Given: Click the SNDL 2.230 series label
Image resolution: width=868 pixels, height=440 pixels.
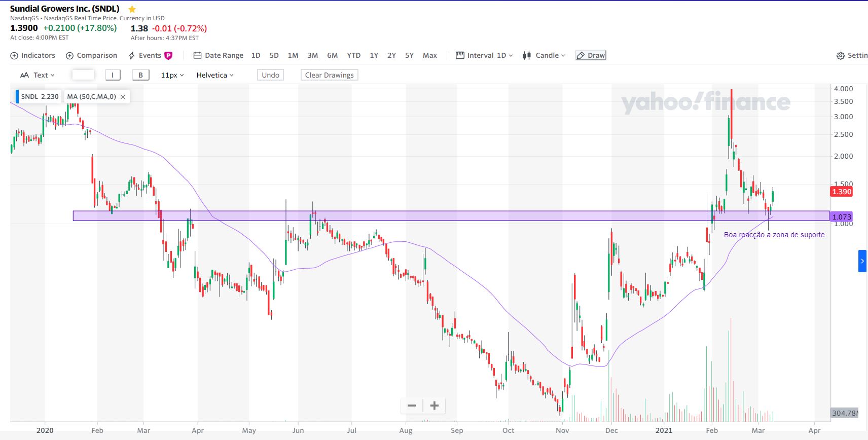Looking at the screenshot, I should click(40, 96).
